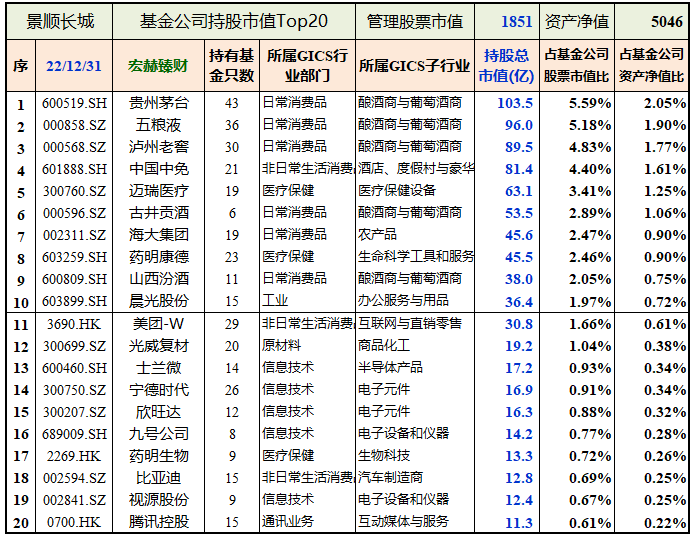The image size is (690, 536).
Task: Select the 古井贡酒 name cell
Action: pyautogui.click(x=158, y=213)
